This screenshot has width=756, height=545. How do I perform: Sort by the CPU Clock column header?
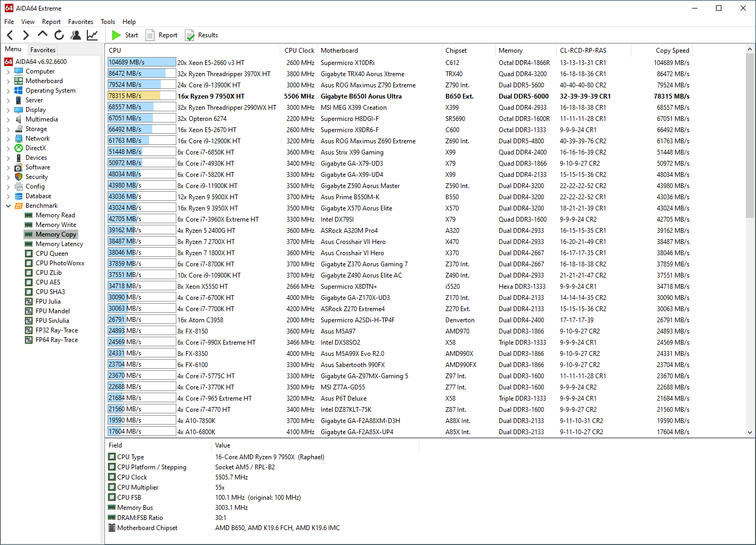tap(299, 51)
